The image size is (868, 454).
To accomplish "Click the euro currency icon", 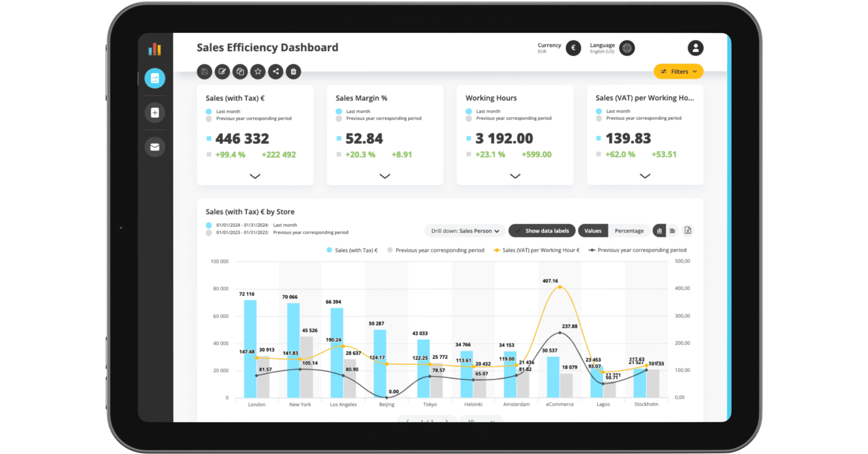I will pos(573,48).
